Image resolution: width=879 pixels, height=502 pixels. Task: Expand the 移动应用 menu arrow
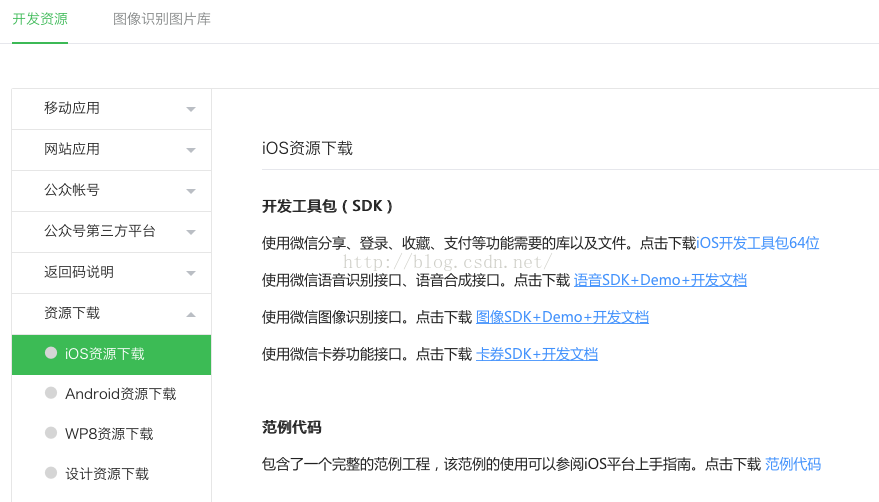191,109
